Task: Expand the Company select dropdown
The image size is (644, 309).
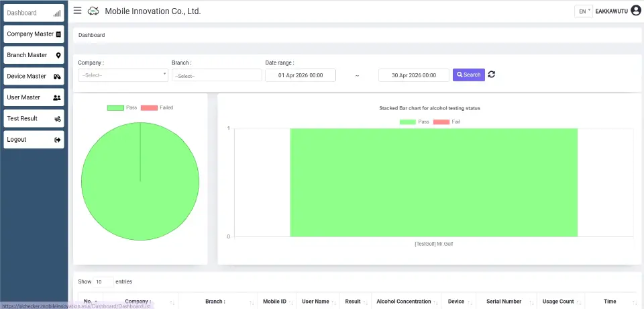Action: click(x=123, y=75)
